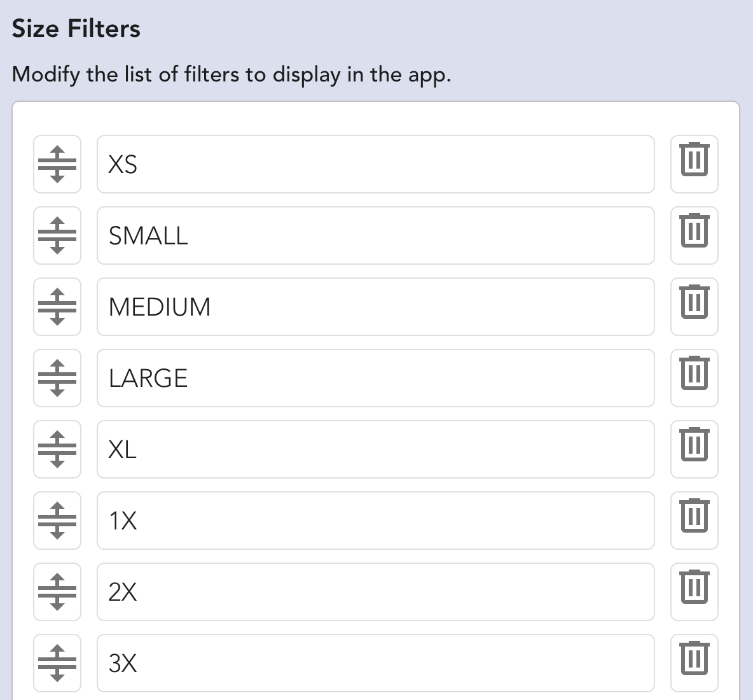Image resolution: width=753 pixels, height=700 pixels.
Task: Delete the XL size filter
Action: pyautogui.click(x=694, y=449)
